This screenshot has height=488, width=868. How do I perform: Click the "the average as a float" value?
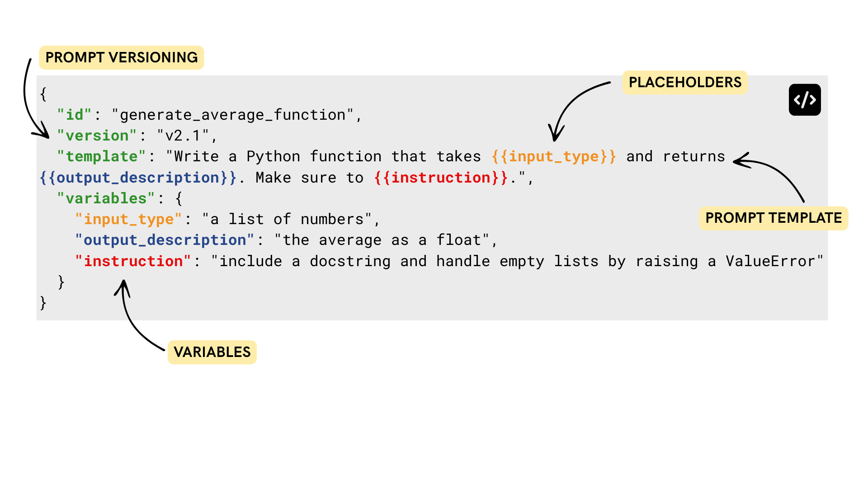382,240
